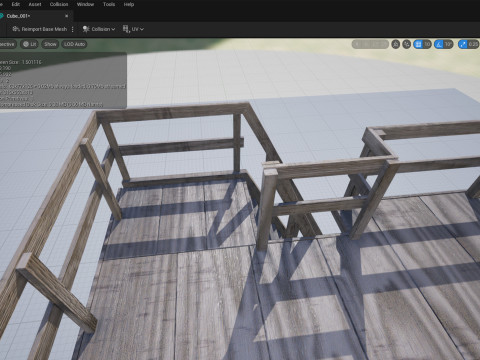Open the LOD Auto dropdown
The height and width of the screenshot is (360, 480).
tap(74, 44)
